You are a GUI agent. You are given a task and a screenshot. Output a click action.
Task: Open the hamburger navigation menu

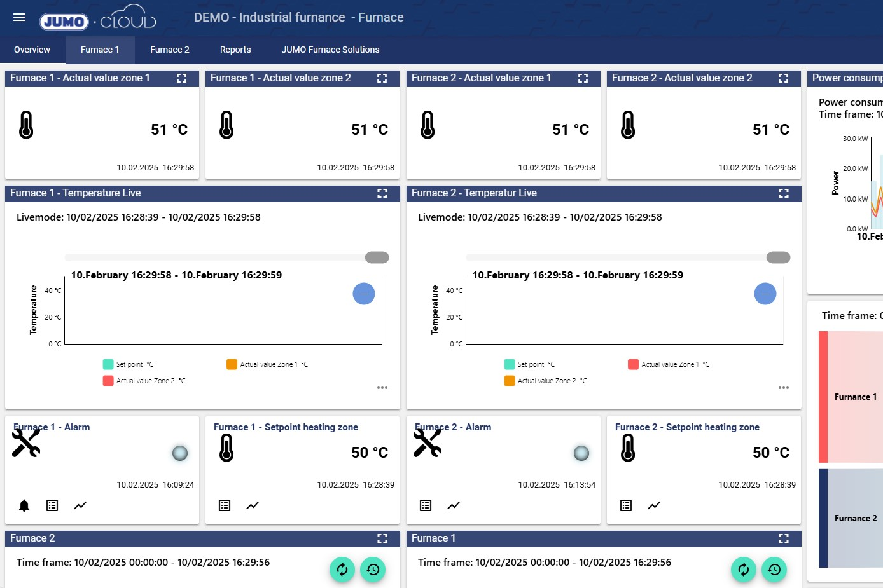(19, 17)
